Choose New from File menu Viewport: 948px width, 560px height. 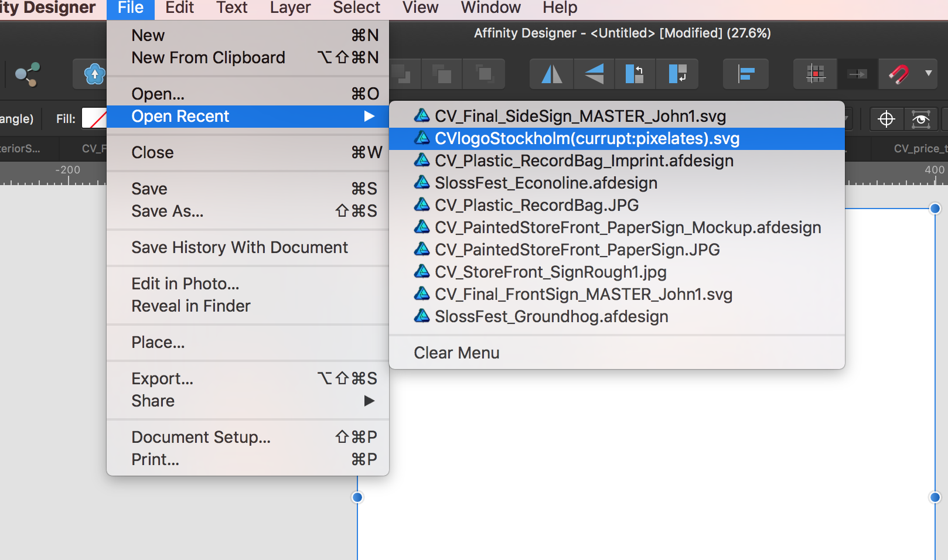[x=248, y=35]
